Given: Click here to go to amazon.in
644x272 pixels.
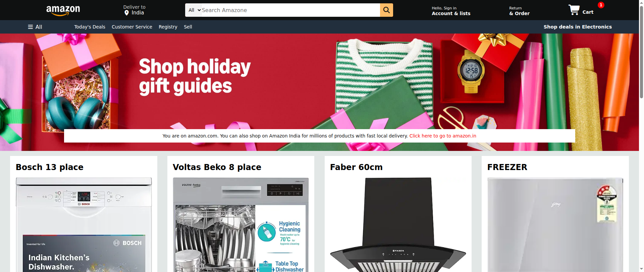Looking at the screenshot, I should [x=443, y=136].
